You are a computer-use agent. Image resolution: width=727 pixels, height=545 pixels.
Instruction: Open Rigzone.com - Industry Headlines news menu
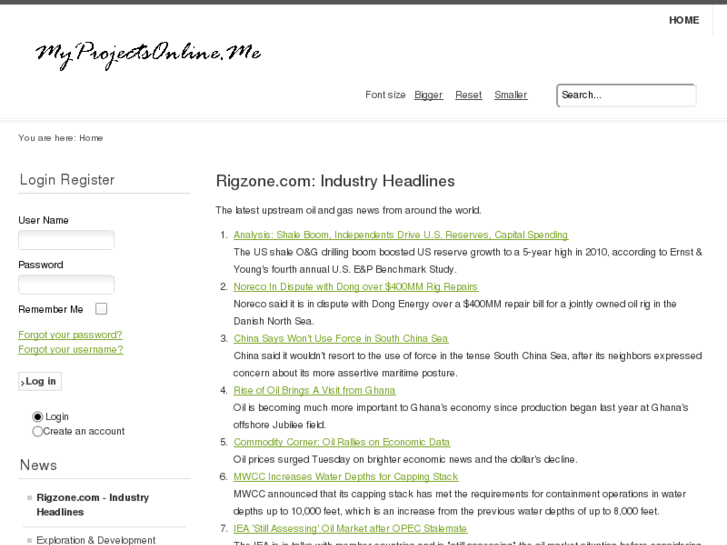[93, 505]
